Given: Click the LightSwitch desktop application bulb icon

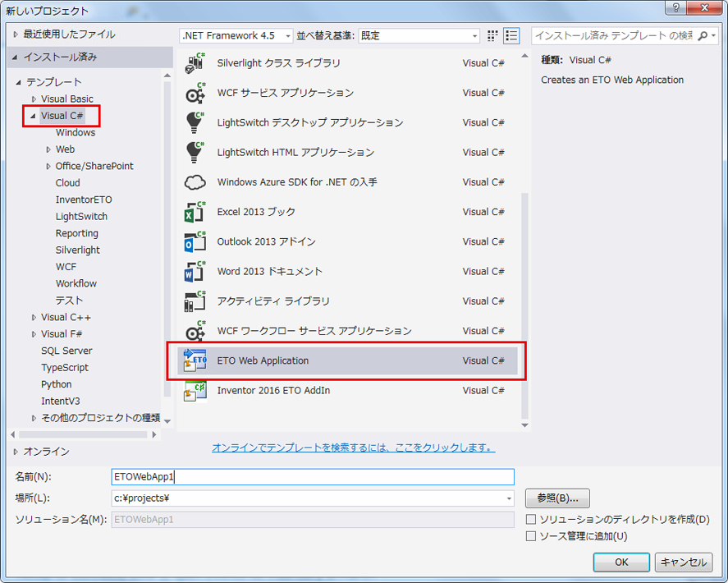Looking at the screenshot, I should 195,122.
